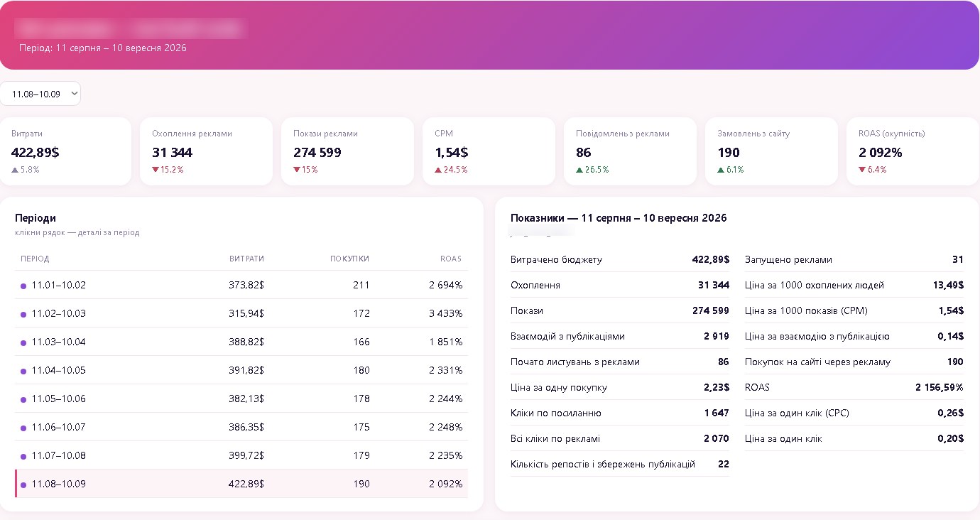Open the 11.08–10.09 period dropdown
This screenshot has height=520, width=980.
pos(40,94)
